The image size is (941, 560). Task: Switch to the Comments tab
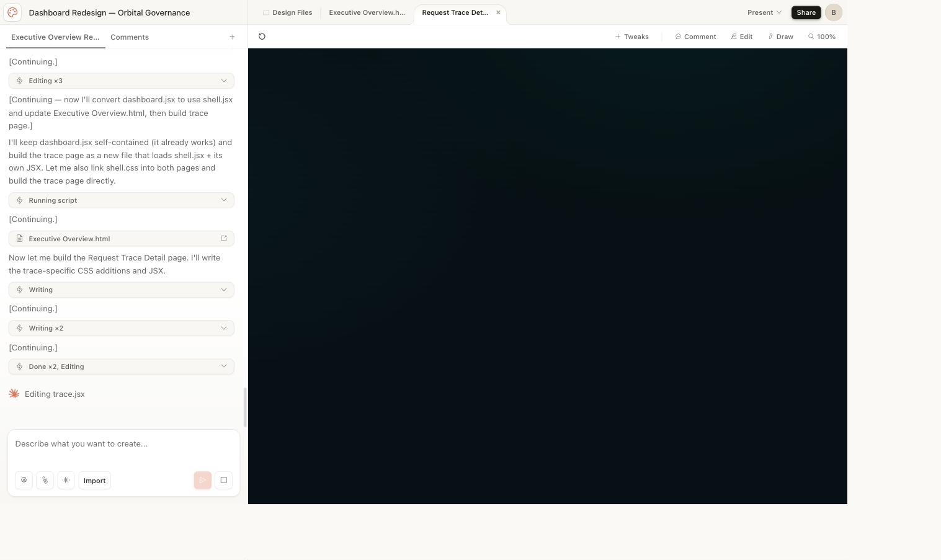point(130,37)
